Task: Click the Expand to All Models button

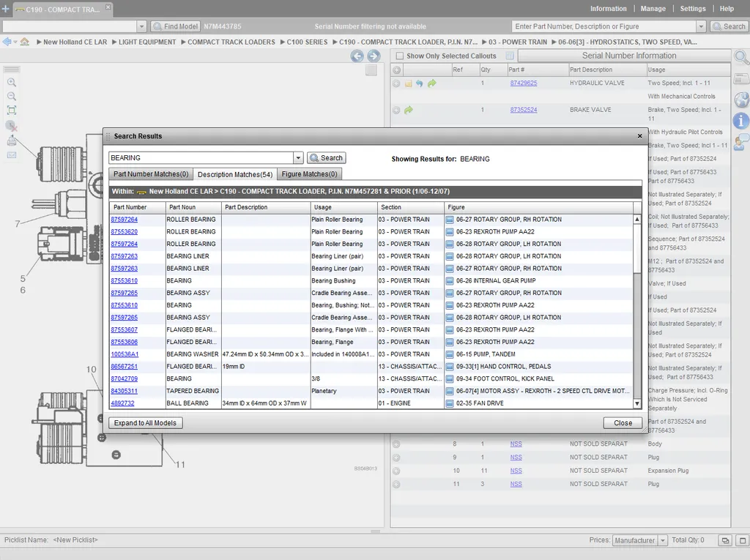Action: 146,423
